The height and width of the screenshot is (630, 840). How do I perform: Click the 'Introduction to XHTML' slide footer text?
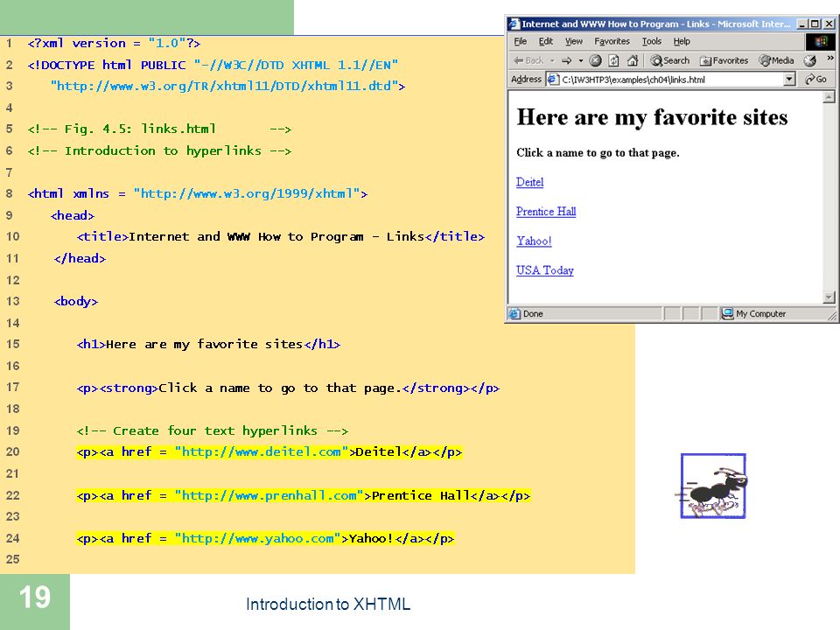[x=328, y=605]
